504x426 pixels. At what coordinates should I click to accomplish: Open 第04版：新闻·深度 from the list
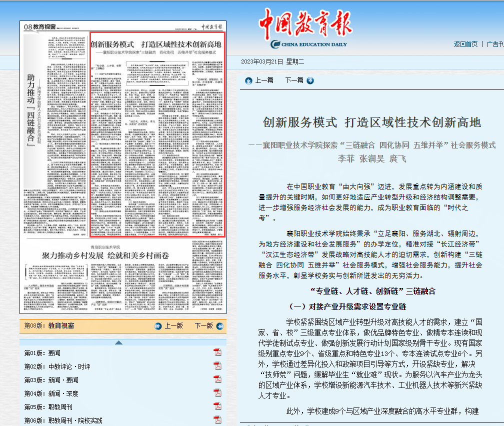click(51, 393)
